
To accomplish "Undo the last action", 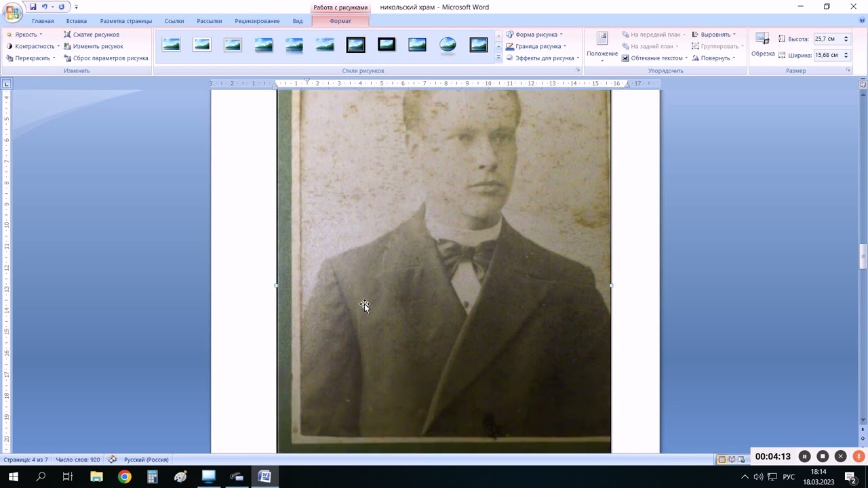I will (x=45, y=7).
